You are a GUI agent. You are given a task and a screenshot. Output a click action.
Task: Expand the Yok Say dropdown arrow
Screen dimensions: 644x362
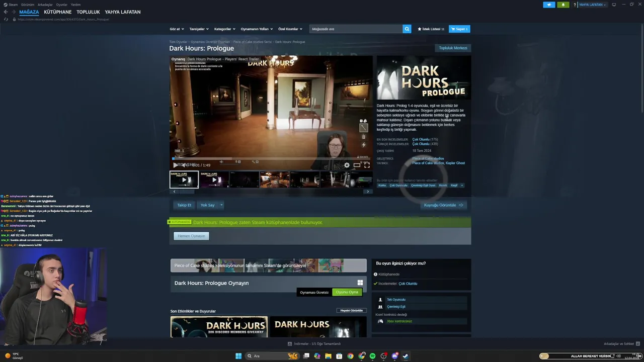(x=221, y=205)
